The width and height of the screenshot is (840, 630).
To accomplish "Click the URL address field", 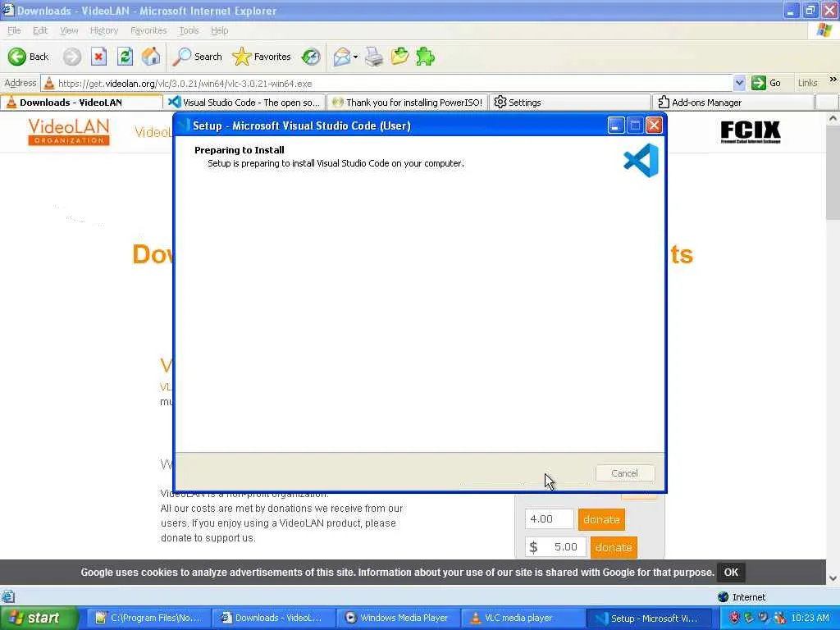I will tap(387, 83).
